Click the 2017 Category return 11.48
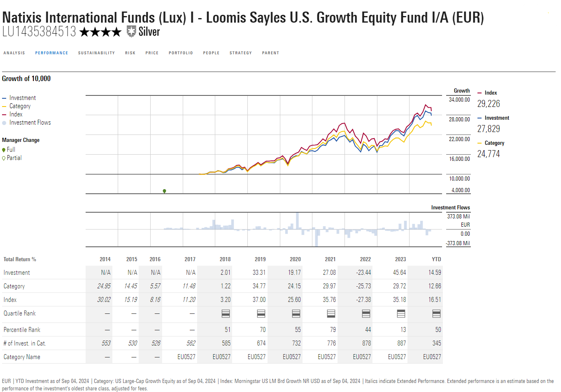Viewport: 561px width, 392px height. [189, 286]
